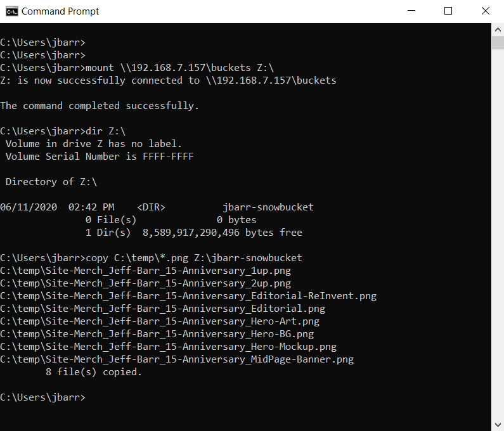Click the mount \\192.168.7.157\buckets command line
Image resolution: width=504 pixels, height=431 pixels.
tap(137, 68)
